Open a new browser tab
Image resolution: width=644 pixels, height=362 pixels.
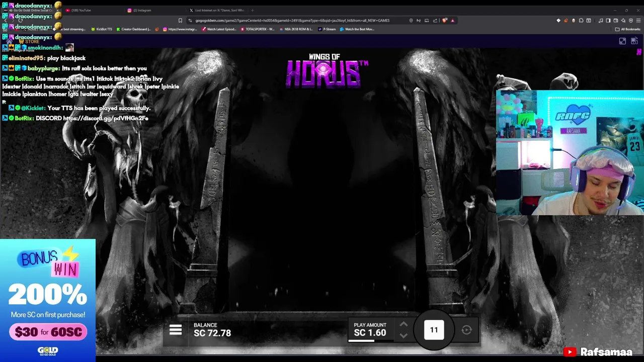click(x=253, y=10)
